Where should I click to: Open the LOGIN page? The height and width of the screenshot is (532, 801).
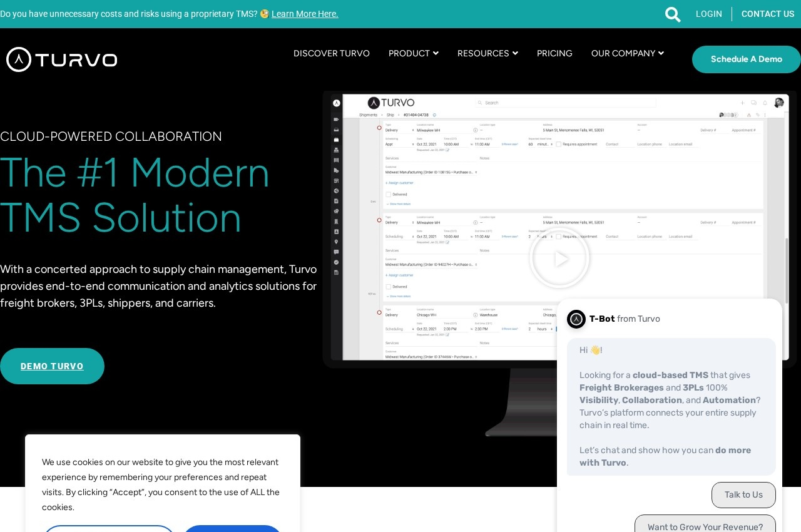709,14
